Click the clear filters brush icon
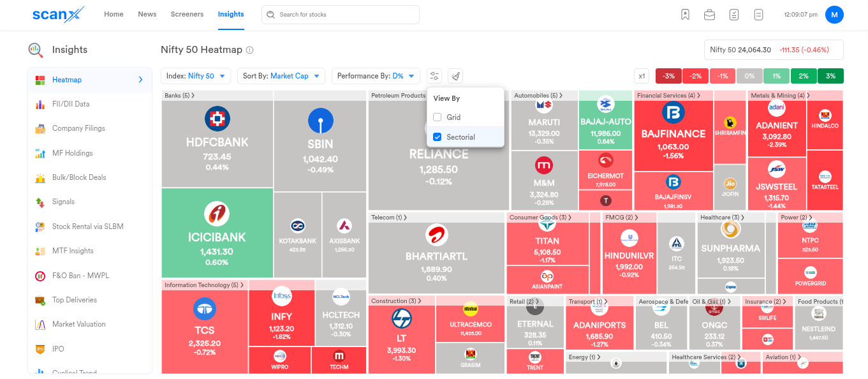 point(455,76)
